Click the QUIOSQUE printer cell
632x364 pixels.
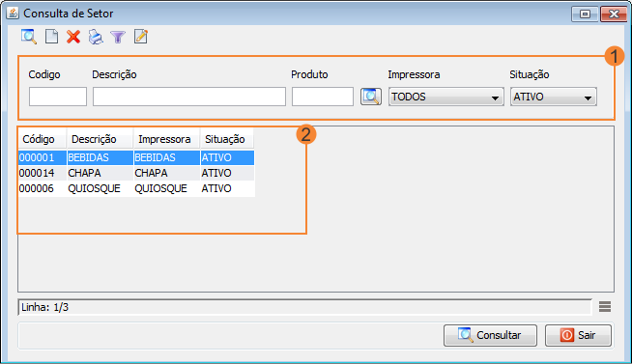(166, 188)
